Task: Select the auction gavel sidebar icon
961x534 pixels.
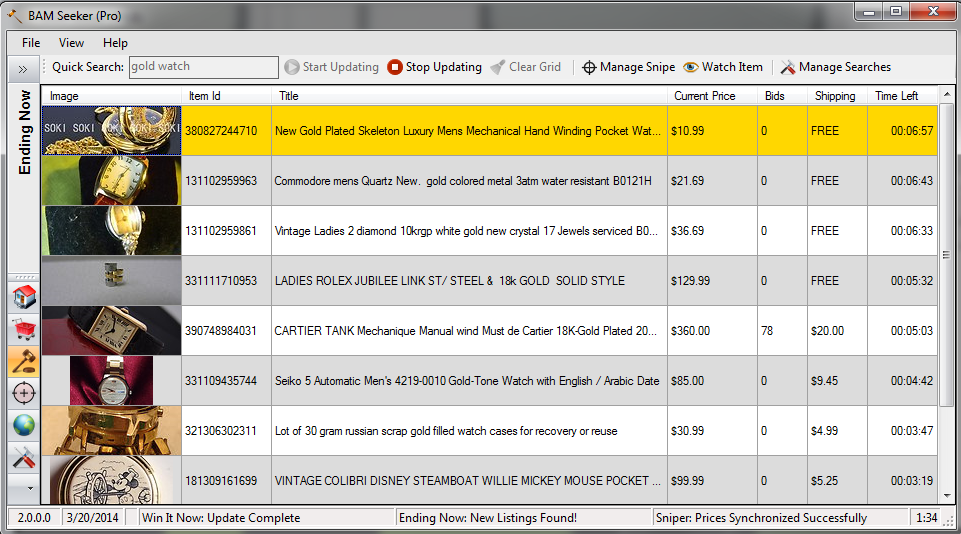Action: tap(23, 361)
